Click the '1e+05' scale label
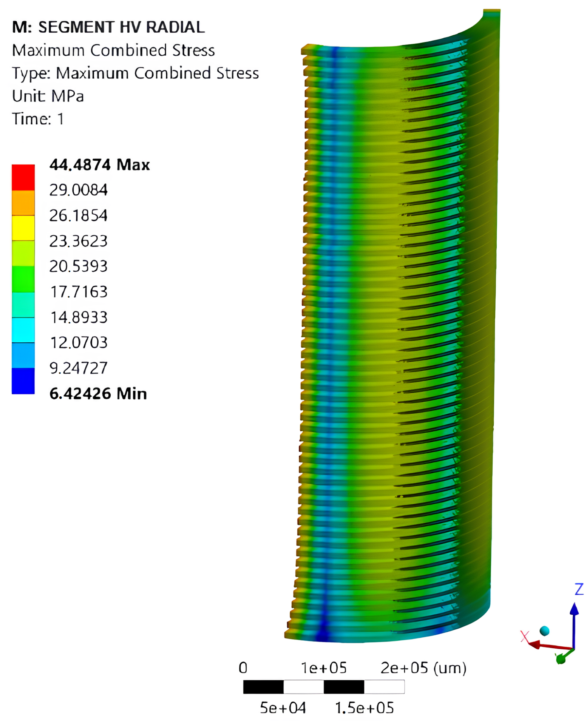Image resolution: width=588 pixels, height=721 pixels. click(324, 668)
